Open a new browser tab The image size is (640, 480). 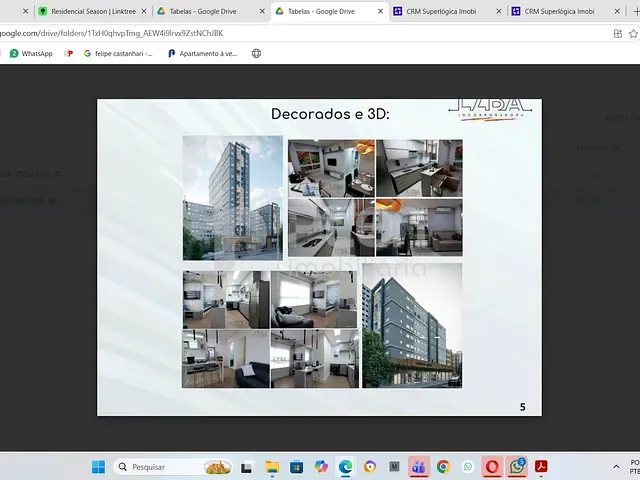point(636,11)
